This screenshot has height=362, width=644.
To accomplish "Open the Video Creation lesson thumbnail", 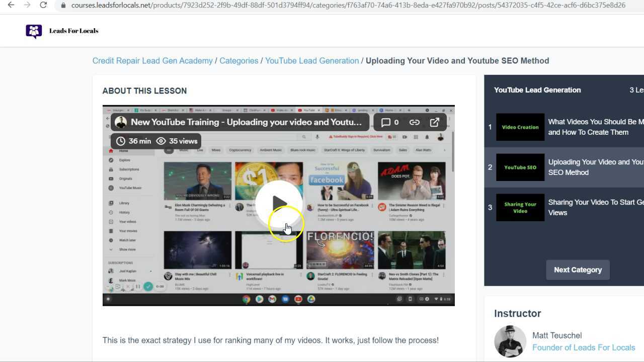I will click(520, 127).
